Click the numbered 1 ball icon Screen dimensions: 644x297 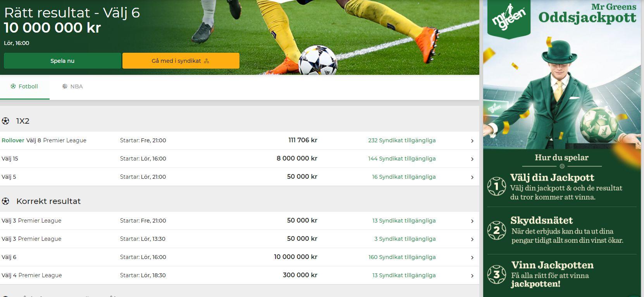(497, 186)
